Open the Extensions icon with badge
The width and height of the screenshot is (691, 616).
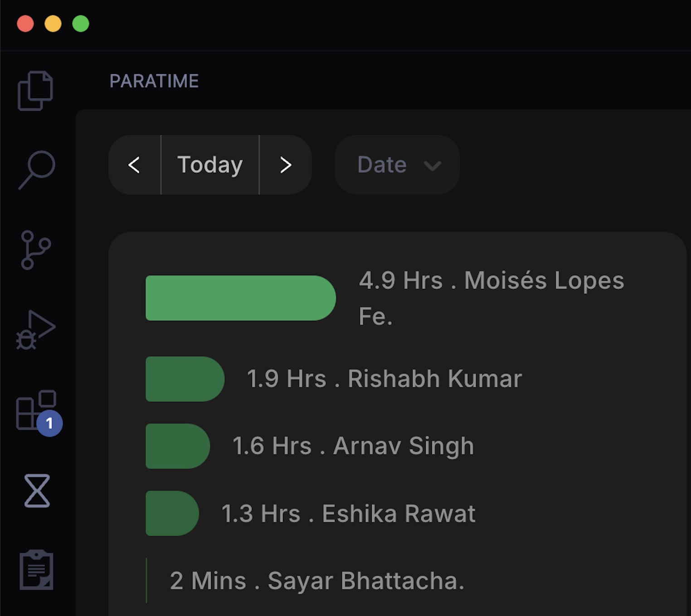37,411
